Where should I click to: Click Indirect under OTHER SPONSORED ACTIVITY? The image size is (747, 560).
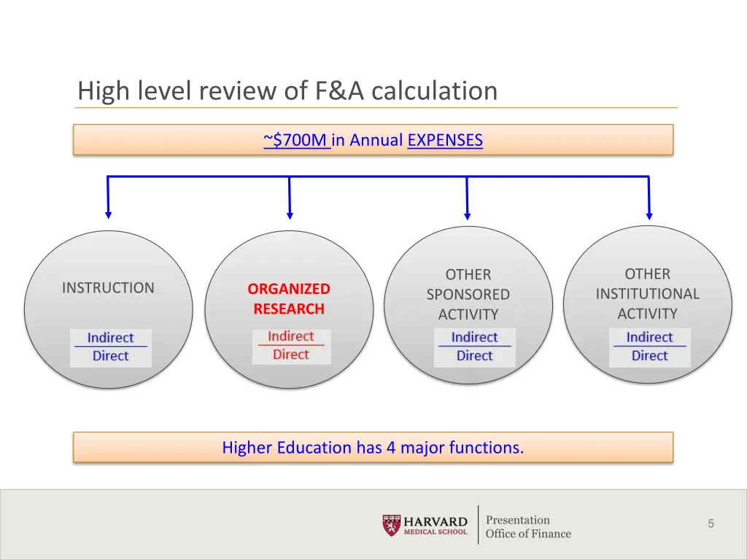tap(474, 337)
